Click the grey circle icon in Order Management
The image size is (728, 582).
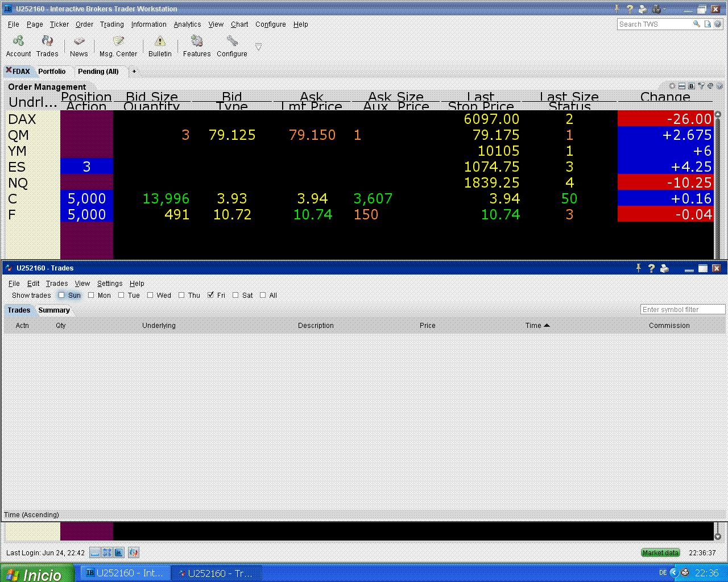tap(672, 86)
